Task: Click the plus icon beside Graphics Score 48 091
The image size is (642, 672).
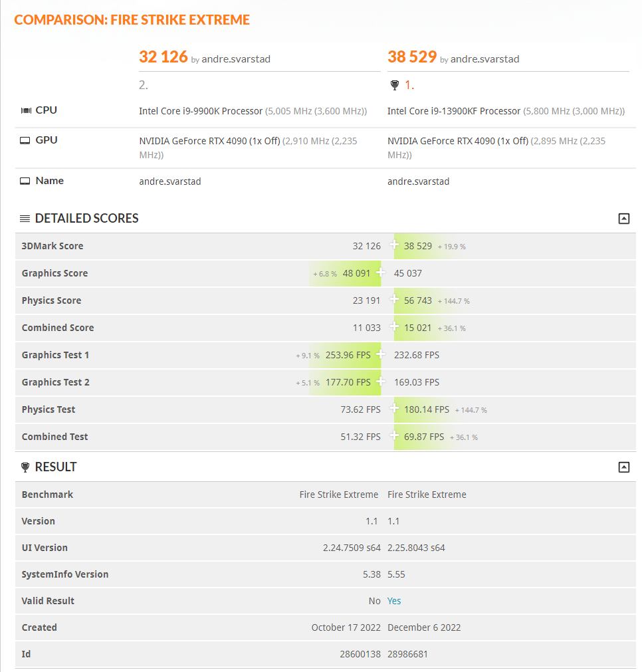Action: 380,273
